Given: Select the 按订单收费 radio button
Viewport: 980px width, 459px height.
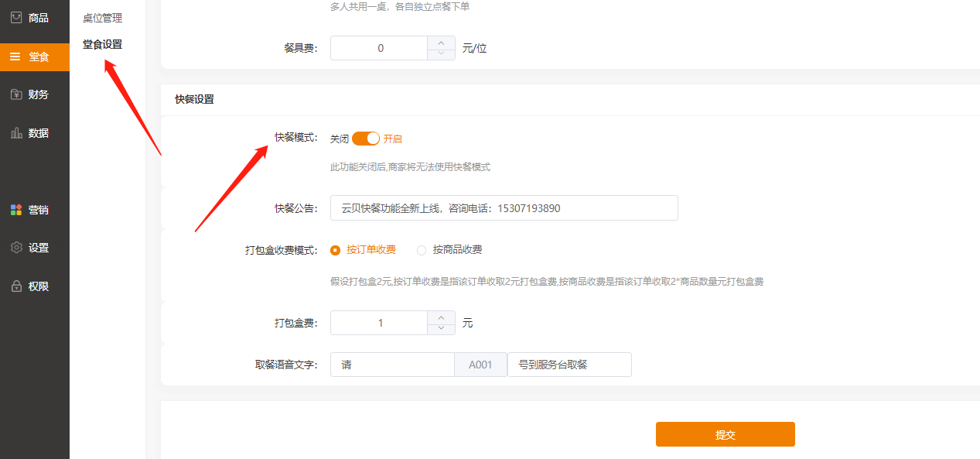Looking at the screenshot, I should click(336, 250).
